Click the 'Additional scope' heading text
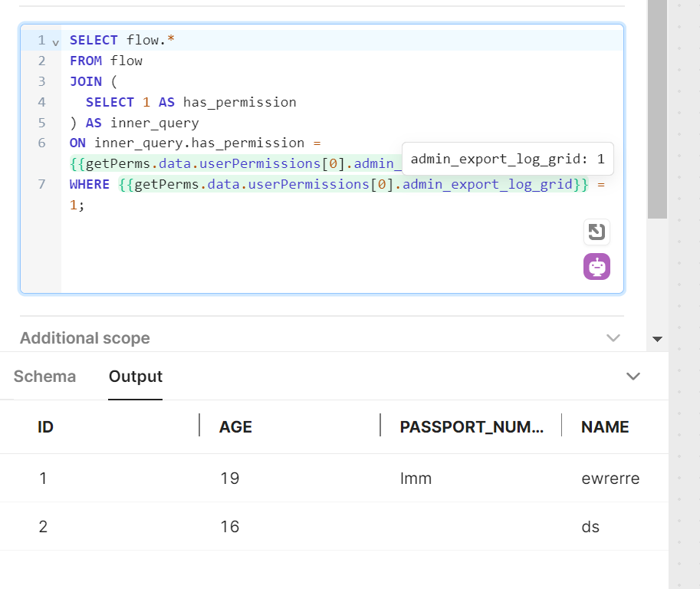Screen dimensions: 700x589 tap(85, 338)
